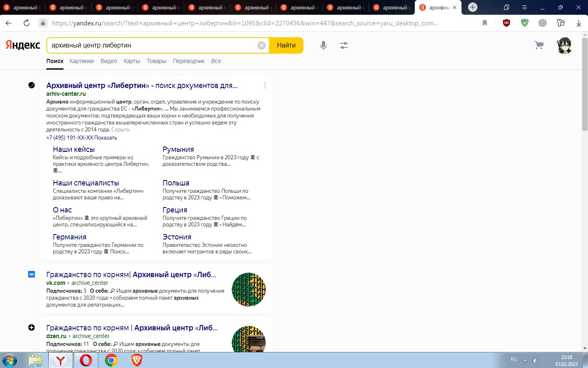Click the Yandex logo

(x=23, y=45)
